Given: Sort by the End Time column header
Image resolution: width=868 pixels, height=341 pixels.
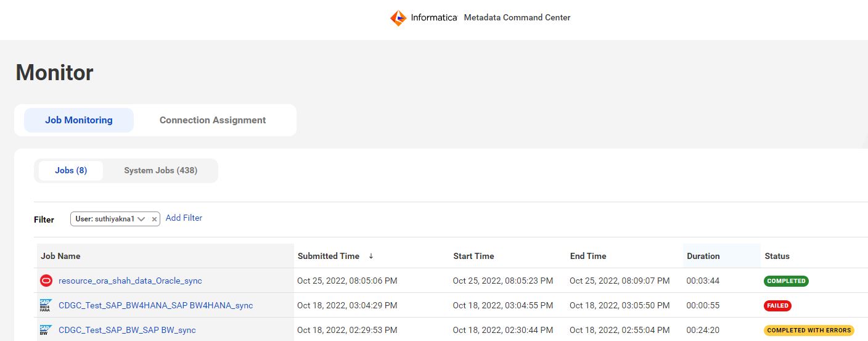Looking at the screenshot, I should coord(588,256).
